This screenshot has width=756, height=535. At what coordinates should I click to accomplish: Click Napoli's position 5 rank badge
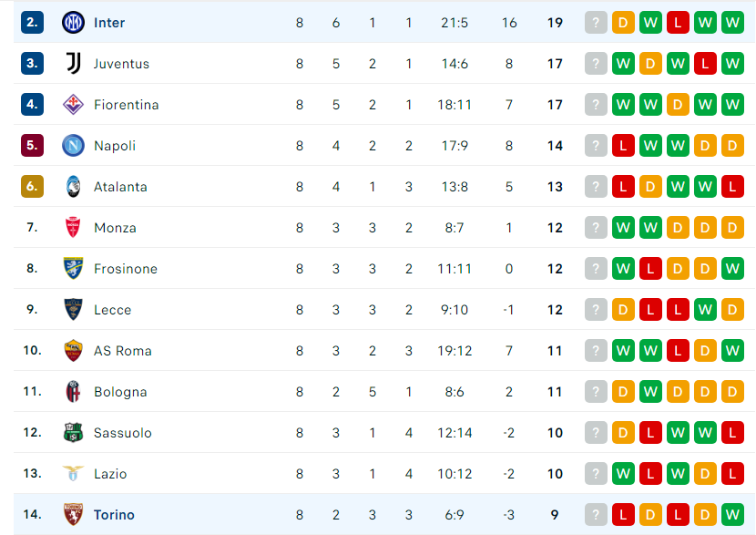(32, 146)
